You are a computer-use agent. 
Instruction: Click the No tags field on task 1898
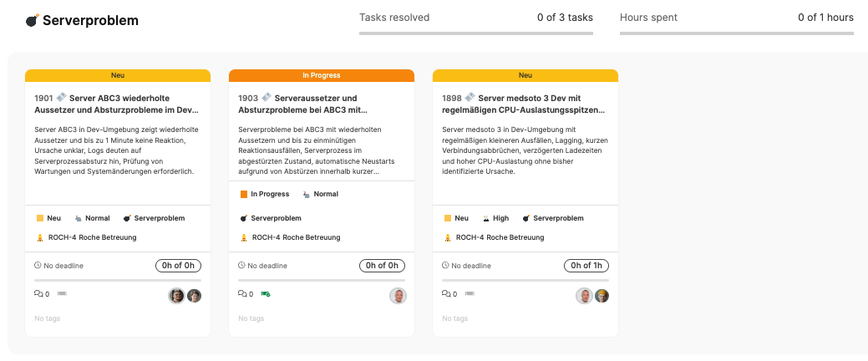[x=455, y=318]
